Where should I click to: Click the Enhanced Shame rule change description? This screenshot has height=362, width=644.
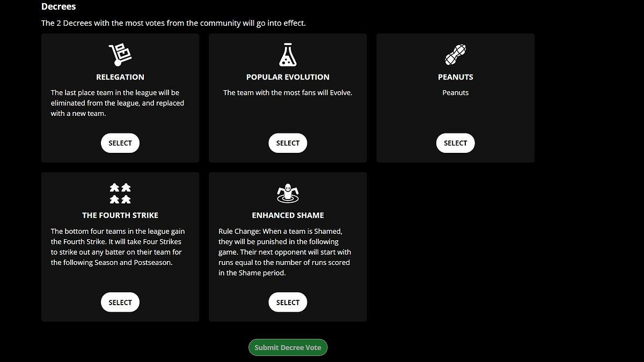point(285,252)
